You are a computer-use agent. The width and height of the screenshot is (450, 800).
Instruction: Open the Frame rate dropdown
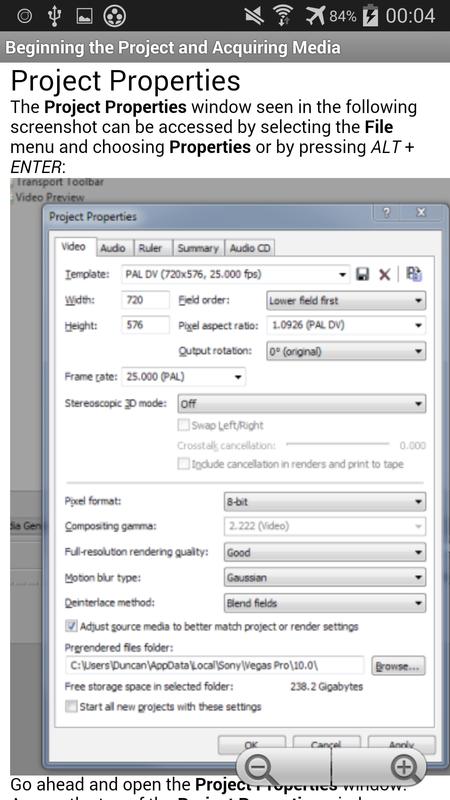click(x=183, y=377)
